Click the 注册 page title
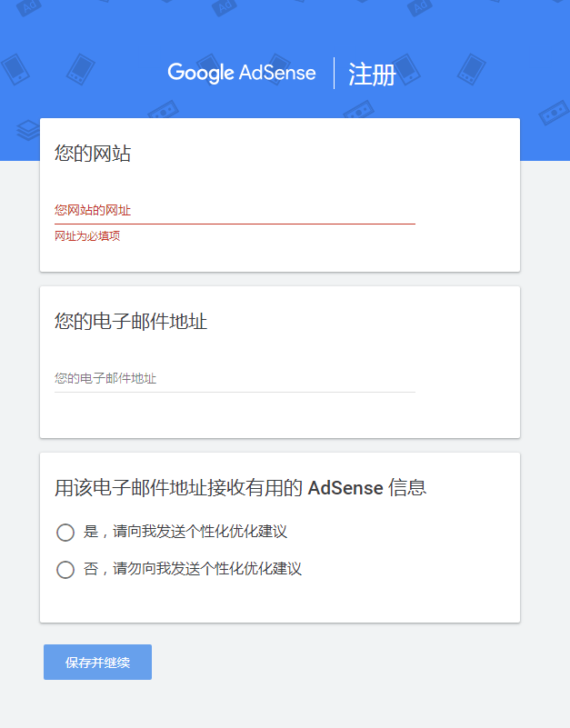Image resolution: width=570 pixels, height=728 pixels. pyautogui.click(x=372, y=74)
